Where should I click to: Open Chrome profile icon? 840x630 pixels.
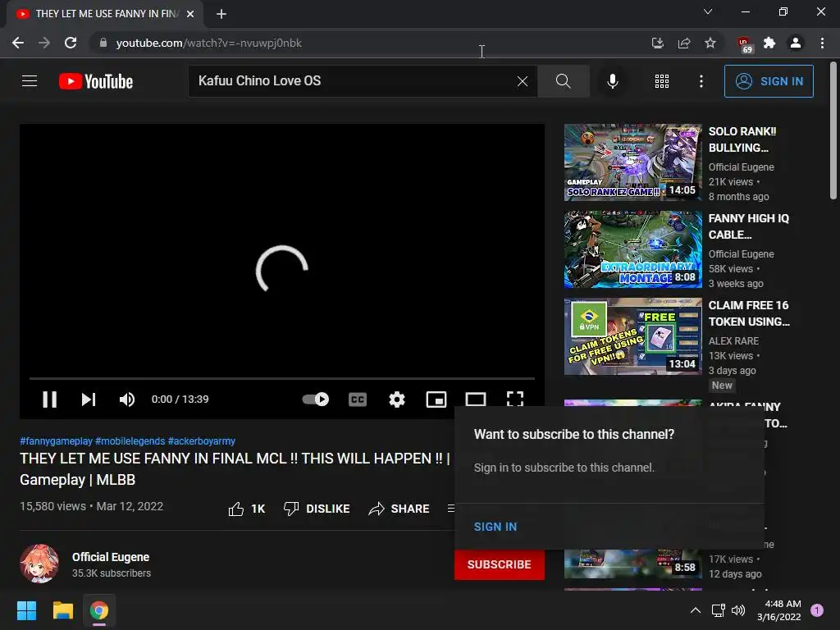[x=796, y=43]
